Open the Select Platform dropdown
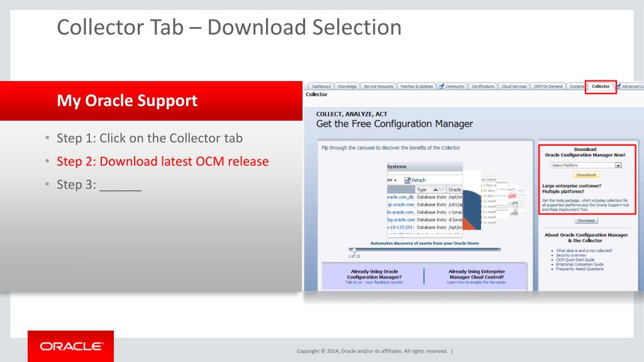Image resolution: width=644 pixels, height=362 pixels. (586, 165)
